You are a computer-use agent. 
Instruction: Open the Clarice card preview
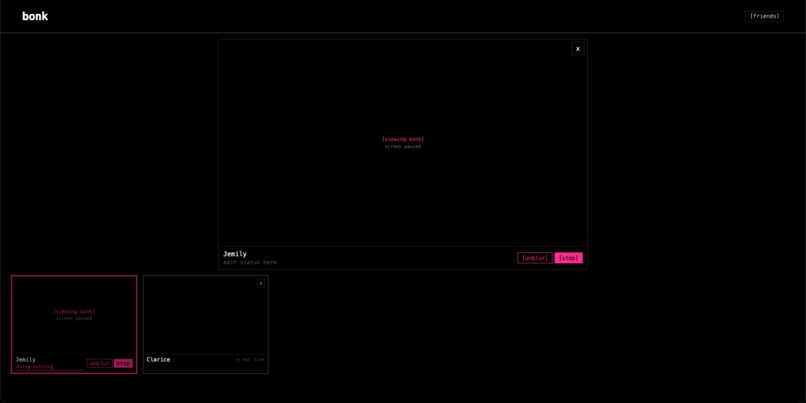coord(206,315)
